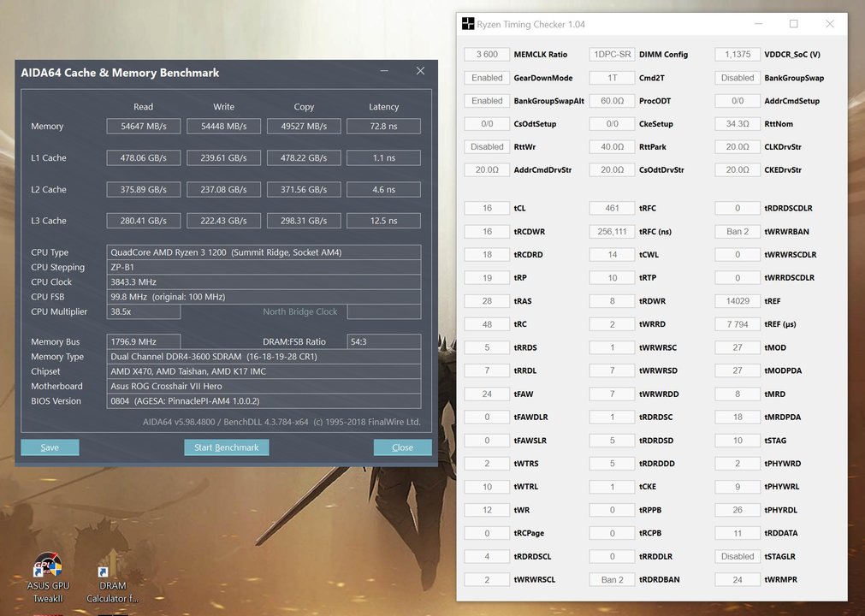Minimize the Ryzen Timing Checker window
The height and width of the screenshot is (616, 865).
pos(759,24)
